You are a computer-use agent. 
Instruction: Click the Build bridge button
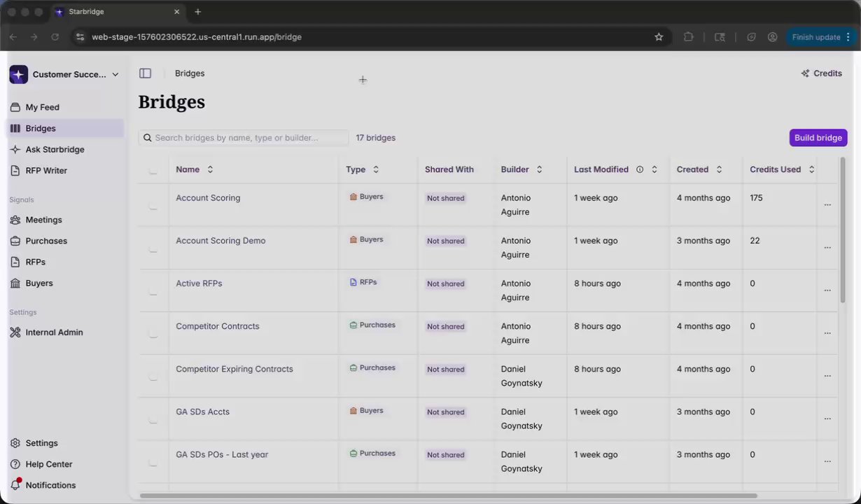point(818,138)
